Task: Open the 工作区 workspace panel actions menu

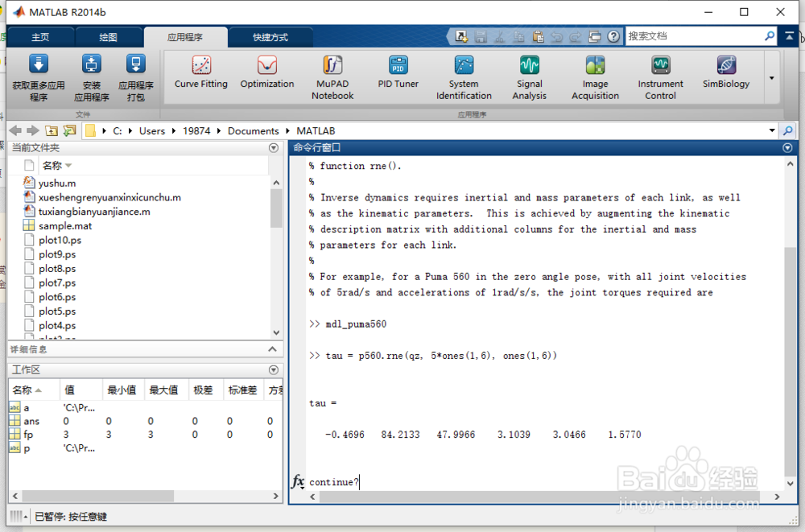Action: pyautogui.click(x=274, y=369)
